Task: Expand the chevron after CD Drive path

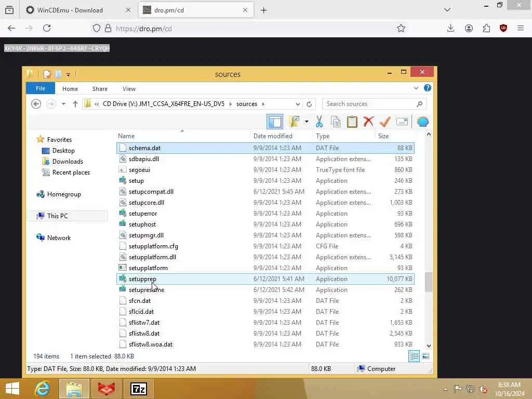Action: tap(230, 104)
